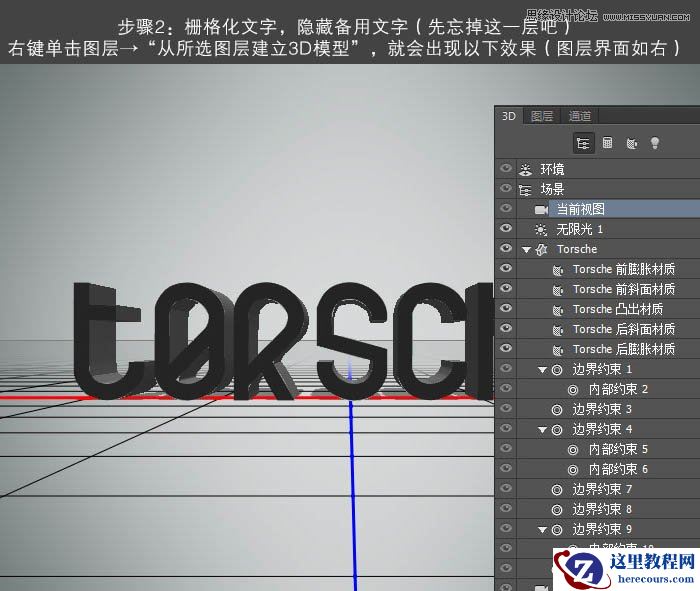This screenshot has width=700, height=591.
Task: Click constraint icon of 边界约束 1
Action: (557, 370)
